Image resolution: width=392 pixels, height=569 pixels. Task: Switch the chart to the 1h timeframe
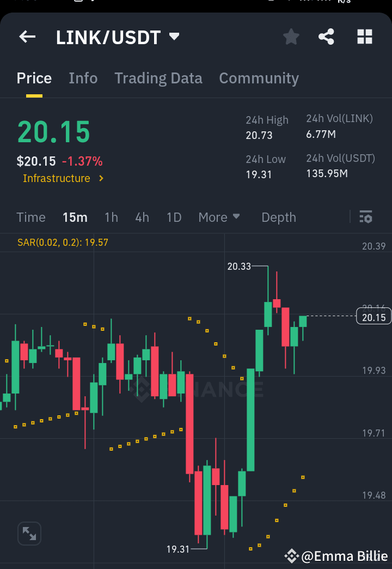click(111, 217)
